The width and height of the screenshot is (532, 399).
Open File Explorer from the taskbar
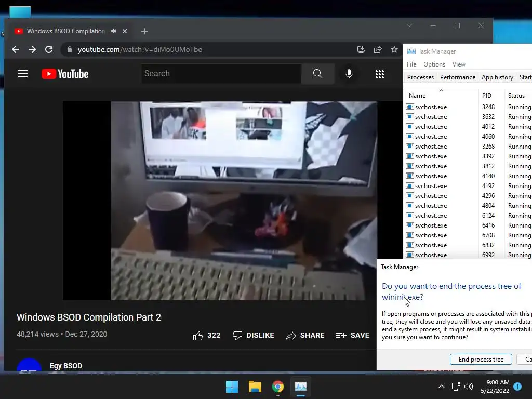tap(255, 387)
